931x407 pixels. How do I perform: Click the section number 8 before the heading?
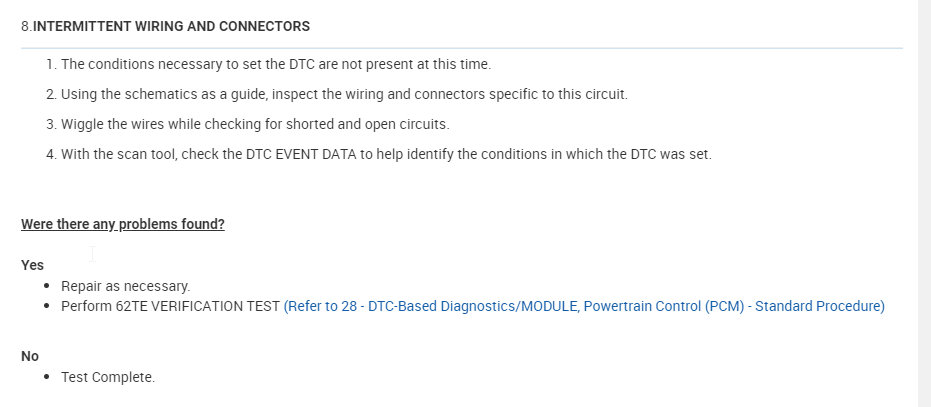[x=25, y=26]
